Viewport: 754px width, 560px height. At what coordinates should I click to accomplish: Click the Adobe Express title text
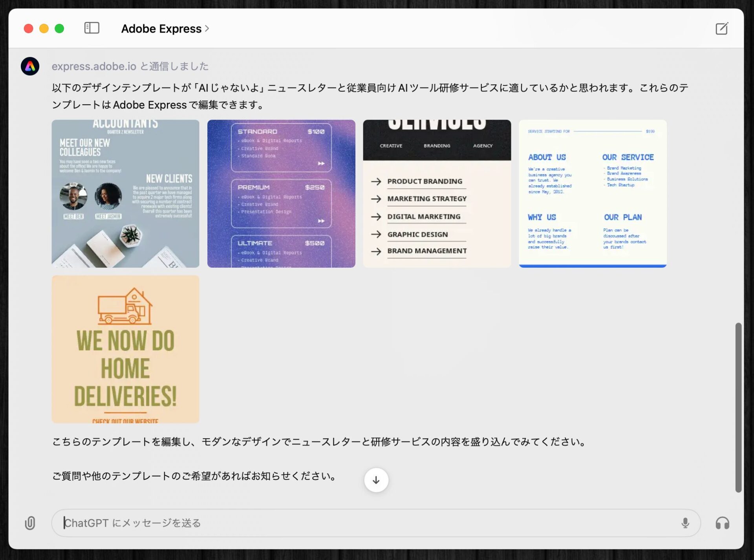pyautogui.click(x=161, y=29)
